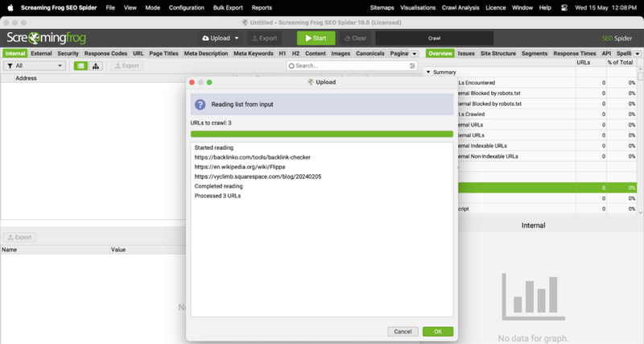Show more right-panel tabs via overflow arrow
Viewport: 644px width, 344px height.
click(638, 54)
